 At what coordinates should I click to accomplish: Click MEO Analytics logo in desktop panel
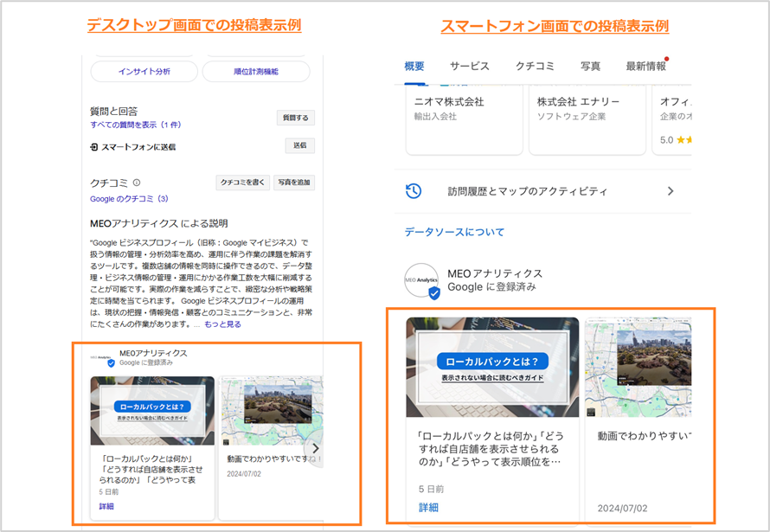(100, 357)
